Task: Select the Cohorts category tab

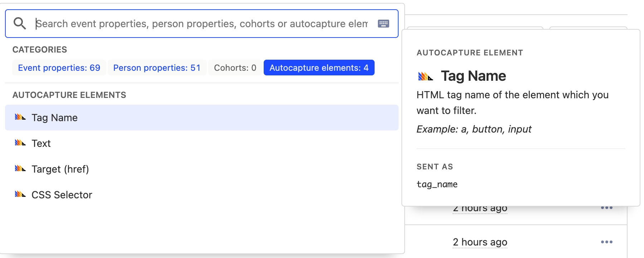Action: pyautogui.click(x=235, y=68)
